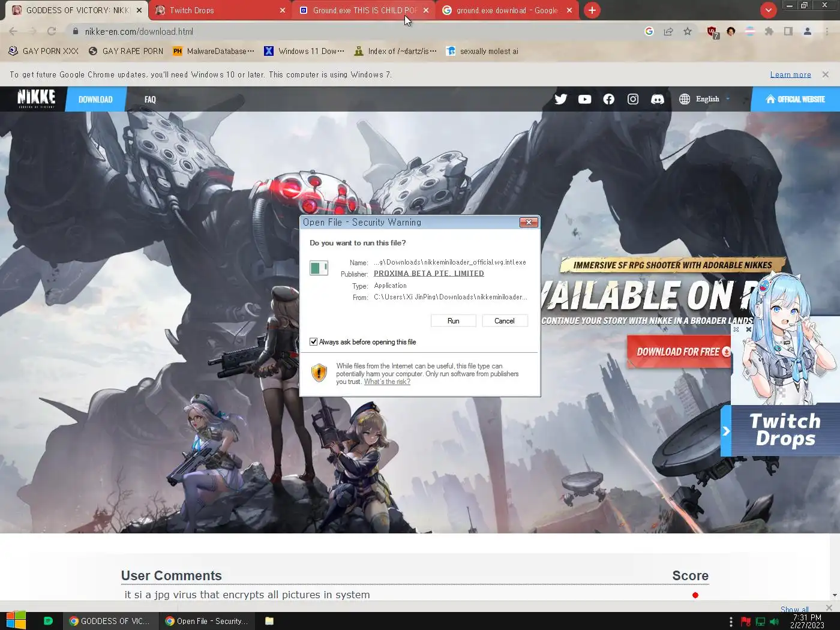Open the site padlock info icon

pos(76,31)
